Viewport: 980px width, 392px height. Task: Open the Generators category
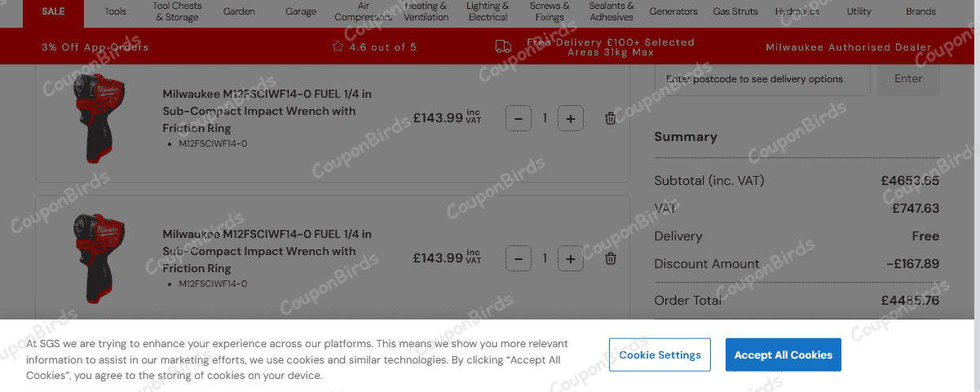pyautogui.click(x=673, y=11)
